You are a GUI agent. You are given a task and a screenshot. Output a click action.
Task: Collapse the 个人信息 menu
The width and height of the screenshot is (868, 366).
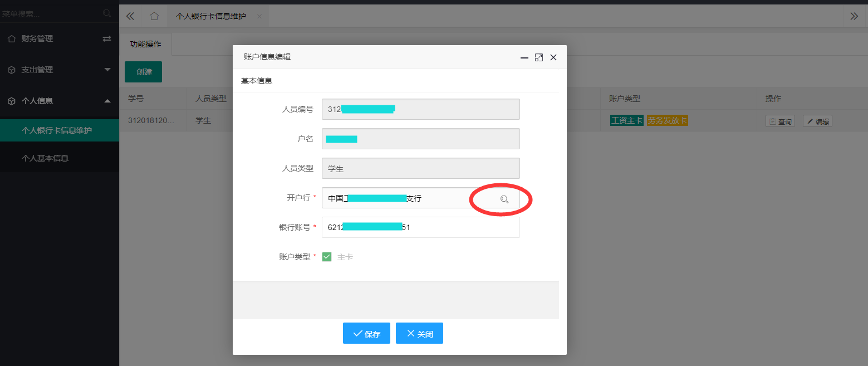point(107,101)
